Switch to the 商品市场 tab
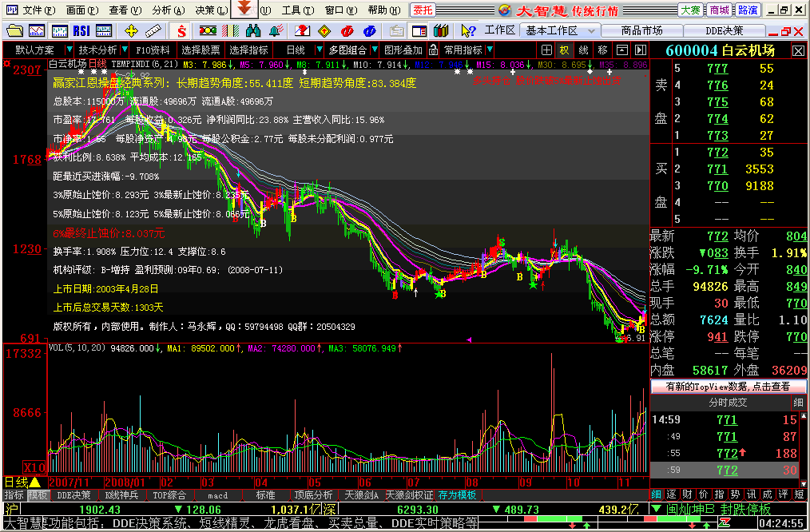The image size is (810, 532). 641,30
